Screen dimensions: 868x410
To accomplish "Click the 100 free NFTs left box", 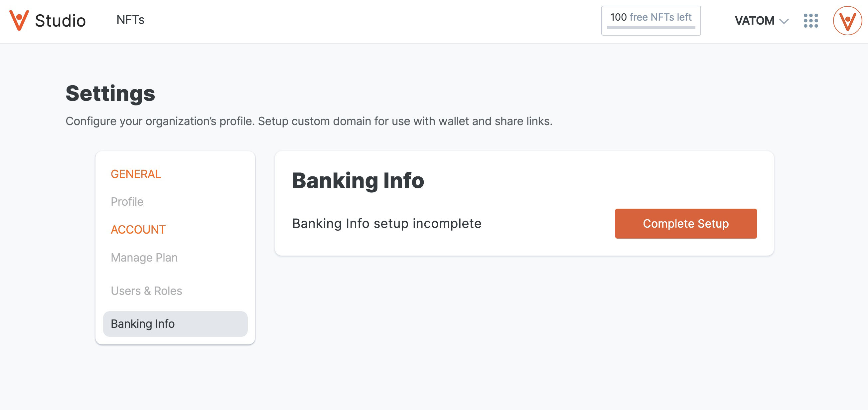I will [x=651, y=21].
